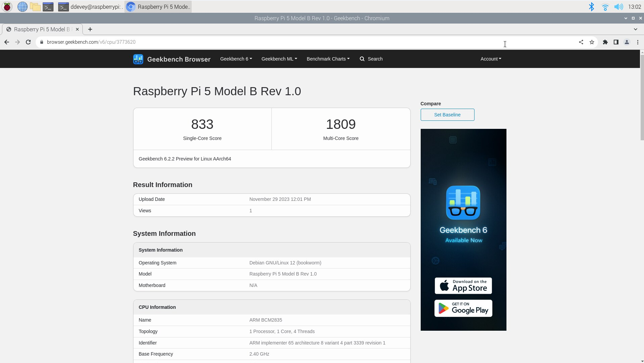
Task: Click the single-core score 833
Action: 202,124
